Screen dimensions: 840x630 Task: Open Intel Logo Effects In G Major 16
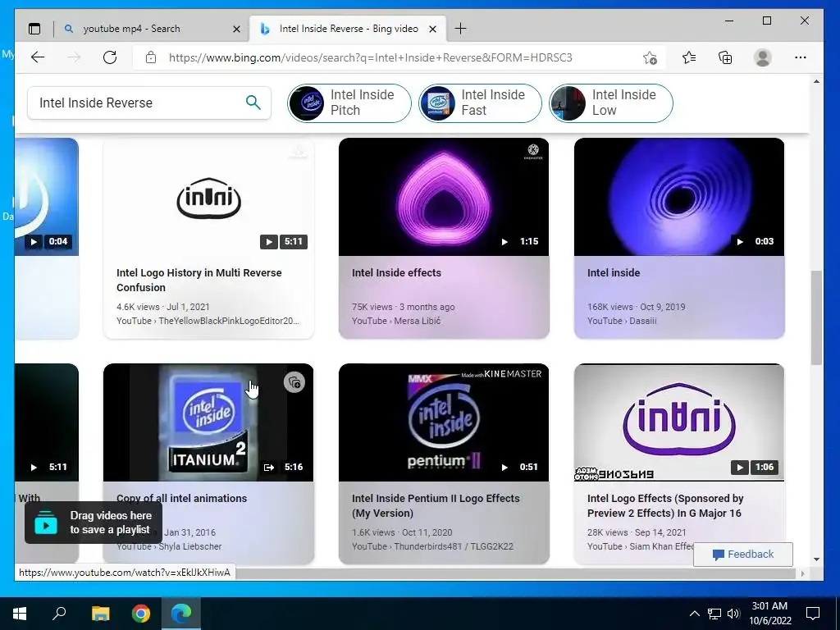664,505
